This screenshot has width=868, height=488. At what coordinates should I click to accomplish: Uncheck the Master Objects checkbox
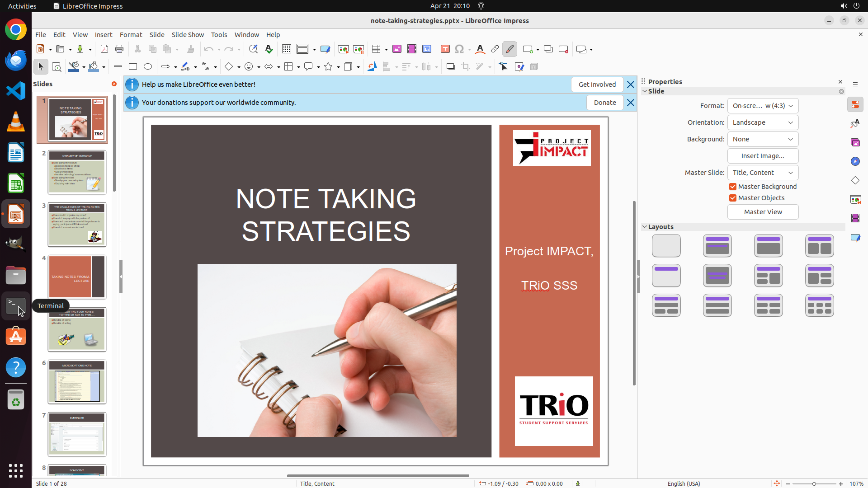pos(733,198)
